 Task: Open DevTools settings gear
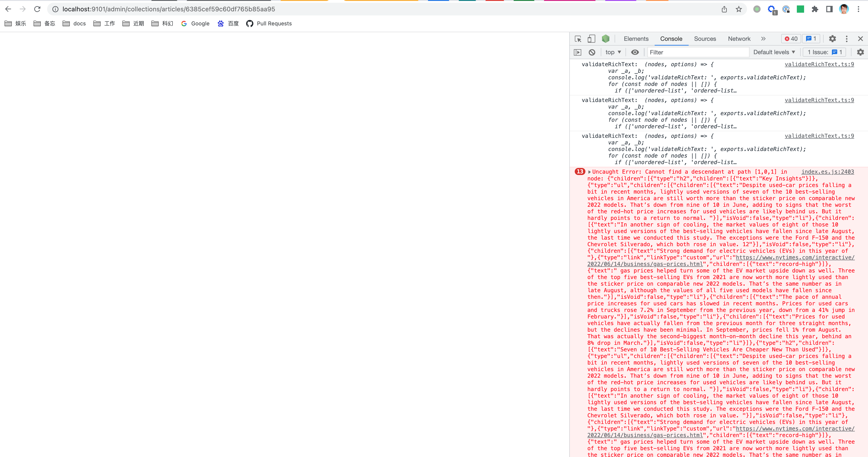(832, 39)
